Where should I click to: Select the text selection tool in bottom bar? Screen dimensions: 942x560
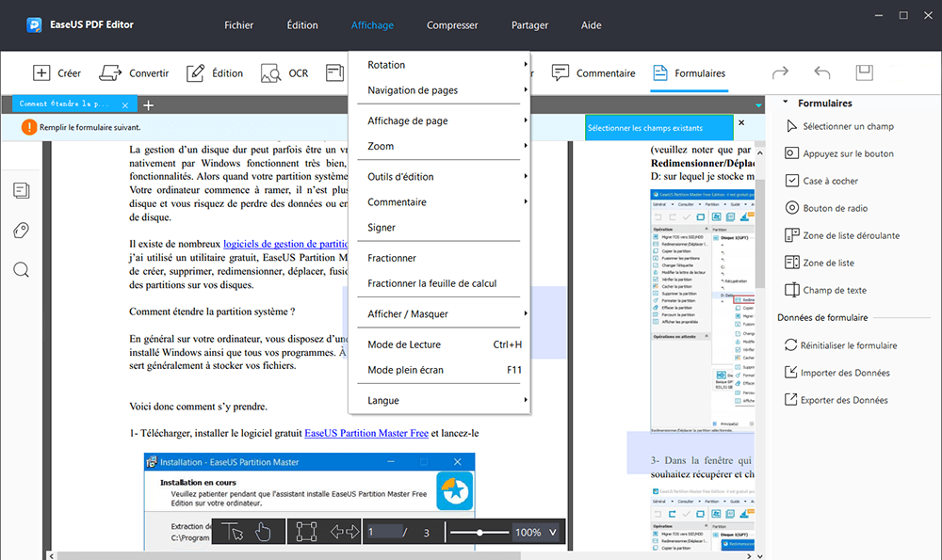tap(232, 532)
